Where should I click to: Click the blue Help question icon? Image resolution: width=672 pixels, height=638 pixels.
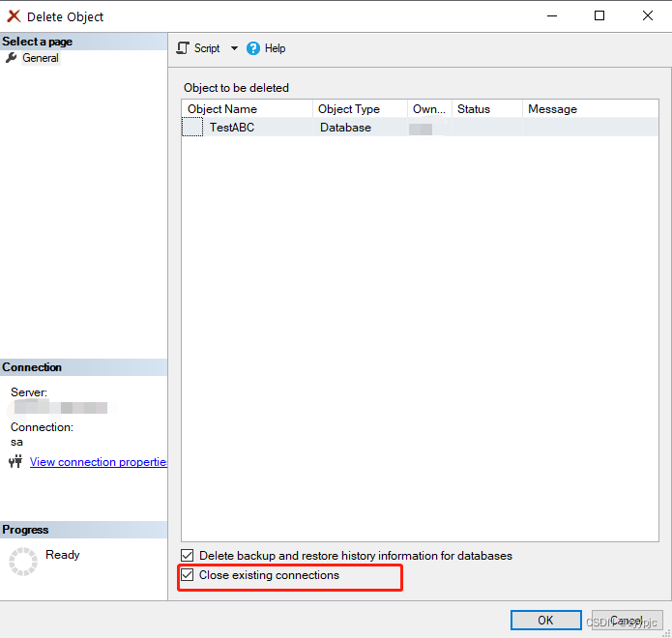pos(253,48)
